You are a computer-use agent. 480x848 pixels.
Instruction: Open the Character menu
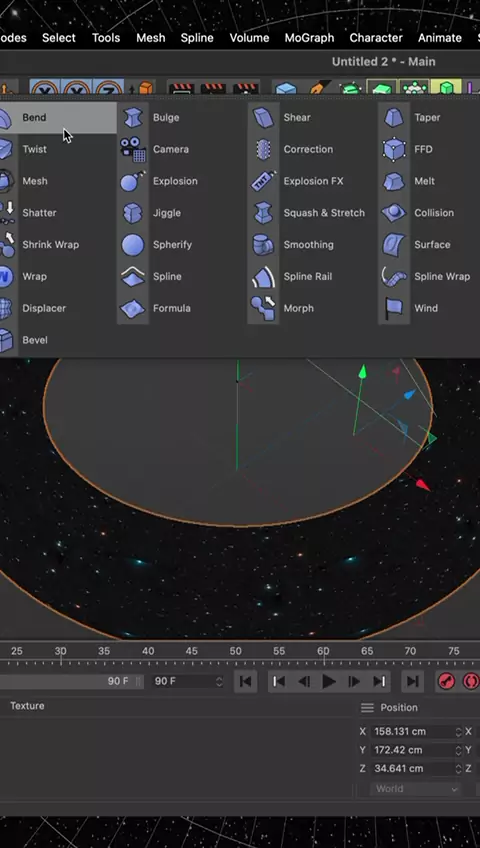coord(376,38)
